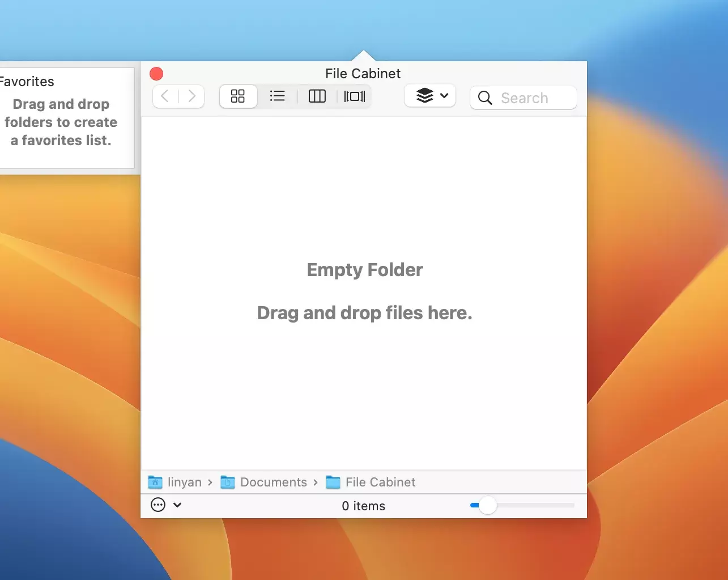Expand the chevron beside the ellipsis button
728x580 pixels.
177,505
